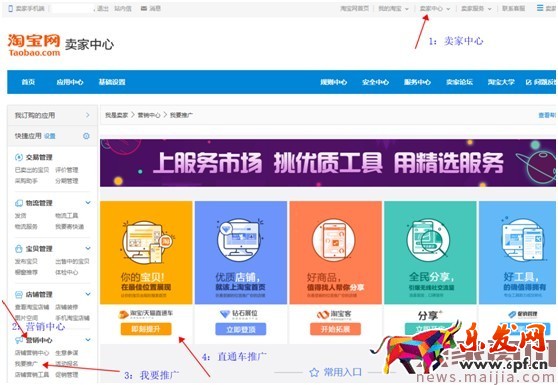Click the phone icon beside 卖家手机端
Screen dimensions: 558x385
point(10,8)
